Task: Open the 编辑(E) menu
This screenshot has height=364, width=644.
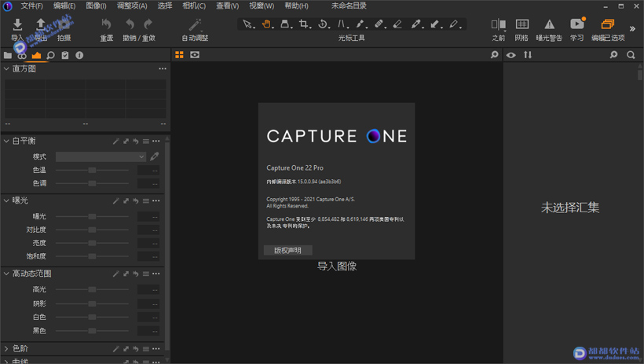Action: point(64,6)
